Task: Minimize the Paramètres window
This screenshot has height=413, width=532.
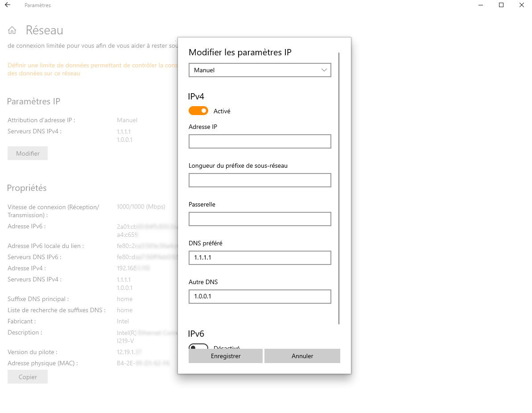Action: pos(480,5)
